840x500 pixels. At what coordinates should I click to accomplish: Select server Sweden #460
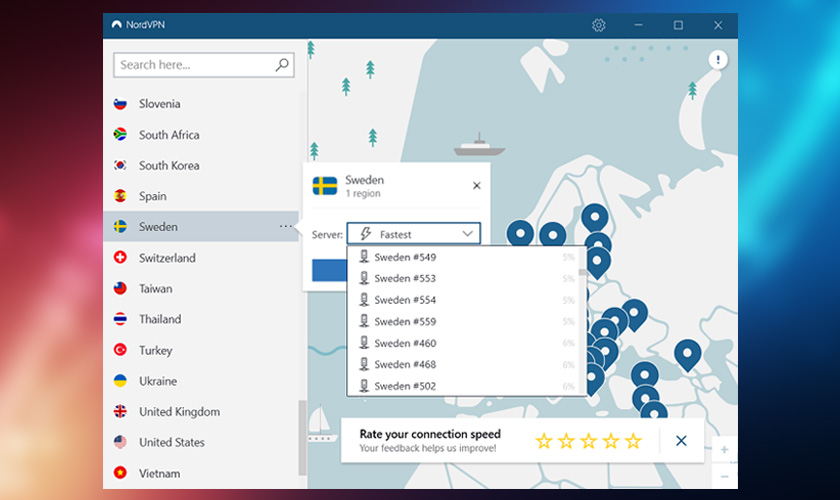[x=463, y=343]
